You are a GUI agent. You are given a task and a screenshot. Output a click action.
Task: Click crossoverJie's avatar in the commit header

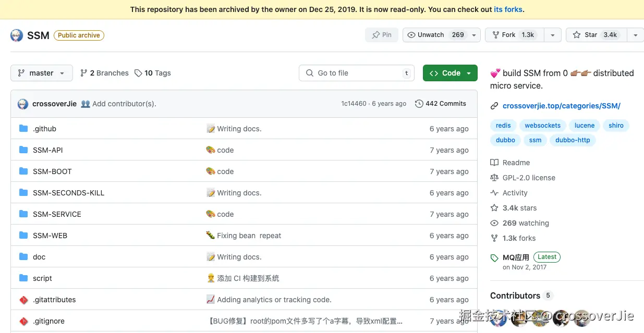coord(23,104)
